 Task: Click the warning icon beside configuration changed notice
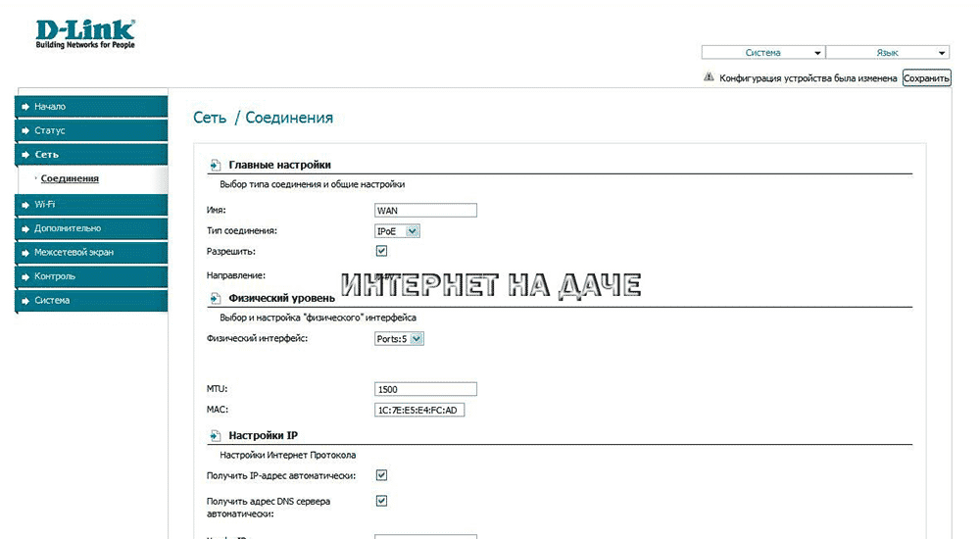[x=710, y=77]
